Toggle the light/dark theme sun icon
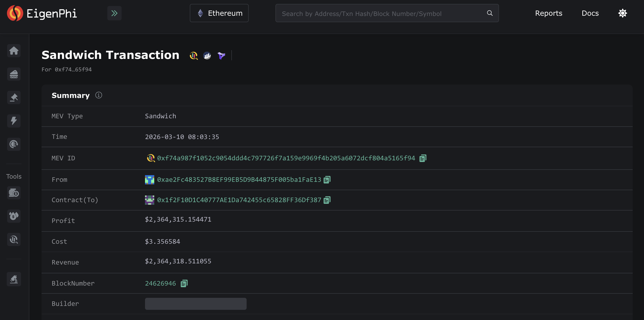Viewport: 644px width, 320px height. pyautogui.click(x=623, y=13)
